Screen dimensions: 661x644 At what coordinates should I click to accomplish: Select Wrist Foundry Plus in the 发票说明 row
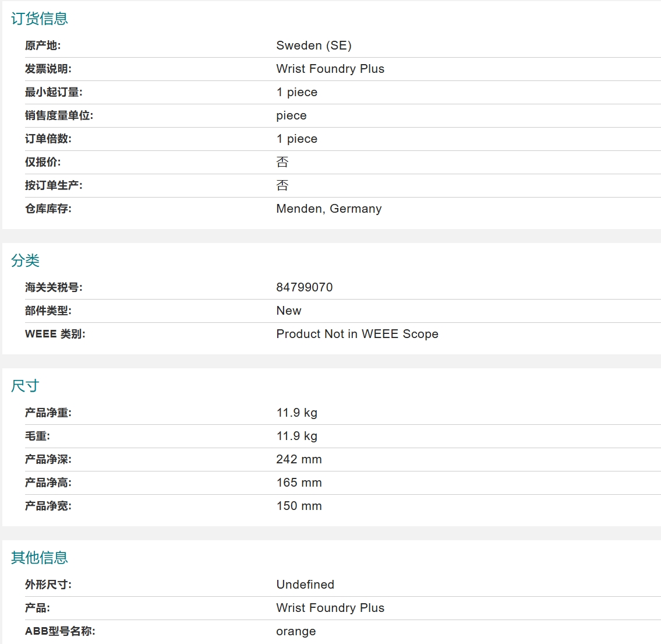click(330, 69)
